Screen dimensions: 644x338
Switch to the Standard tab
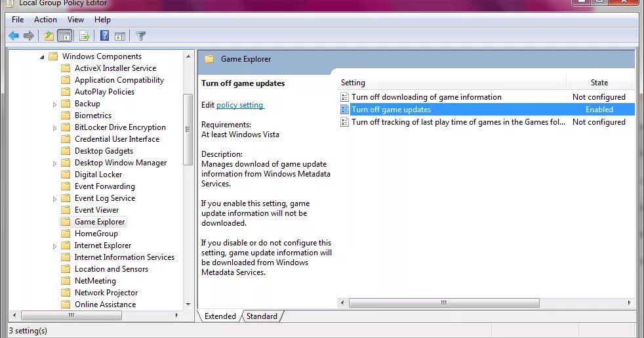(262, 316)
